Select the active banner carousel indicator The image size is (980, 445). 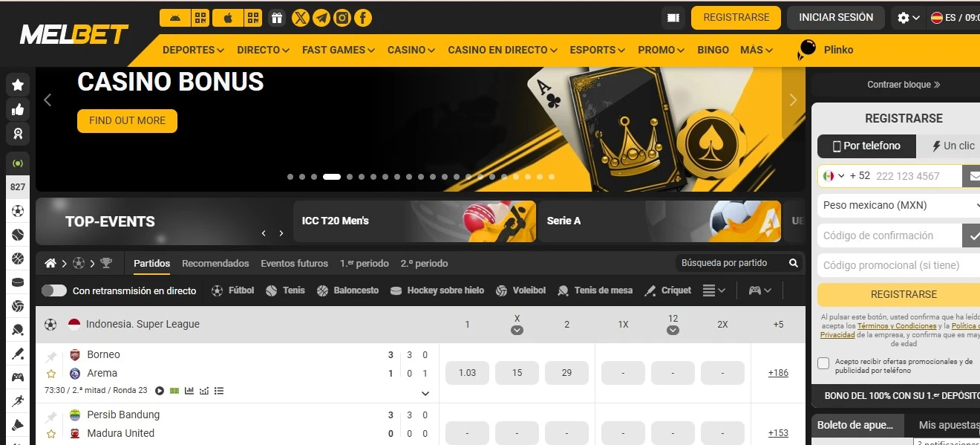click(x=332, y=177)
